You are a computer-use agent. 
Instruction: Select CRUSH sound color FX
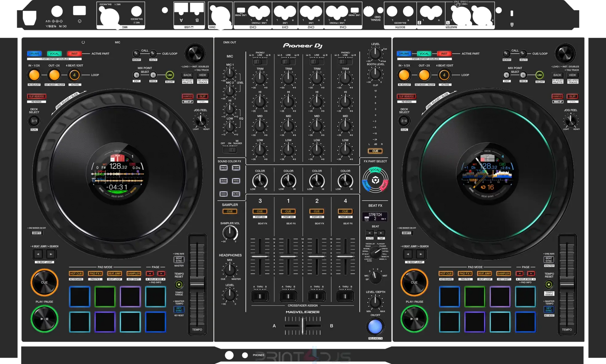coord(224,181)
